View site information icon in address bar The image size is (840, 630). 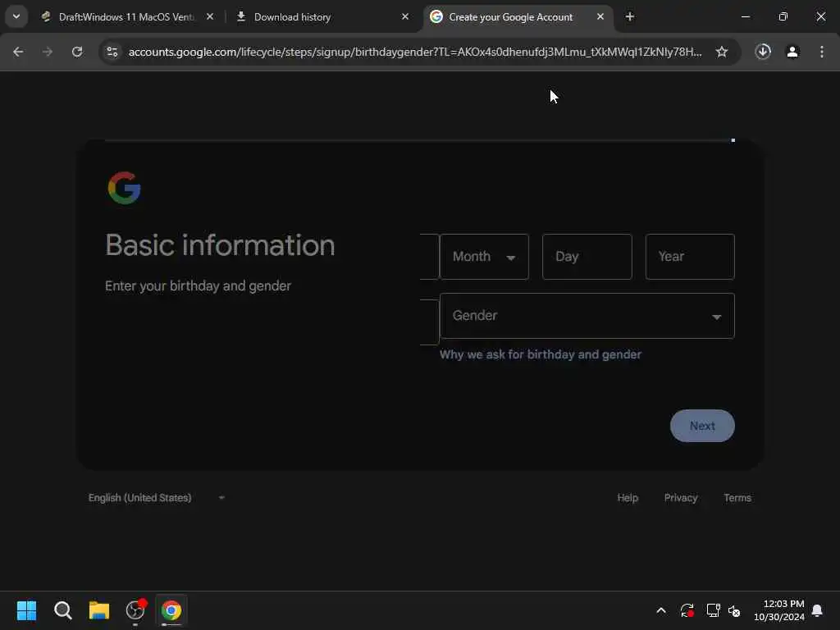click(x=112, y=52)
